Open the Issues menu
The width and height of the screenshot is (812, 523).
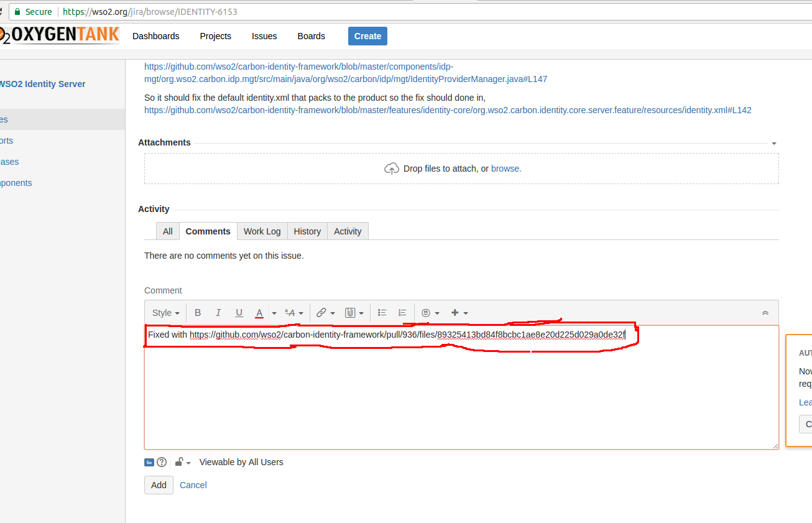264,36
